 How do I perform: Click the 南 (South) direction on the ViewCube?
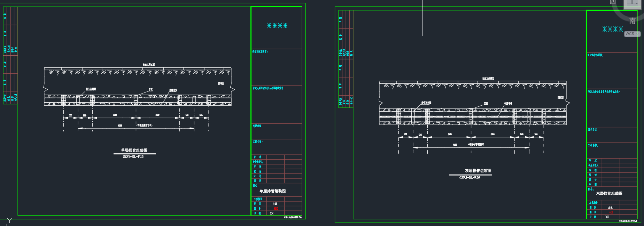(x=632, y=21)
